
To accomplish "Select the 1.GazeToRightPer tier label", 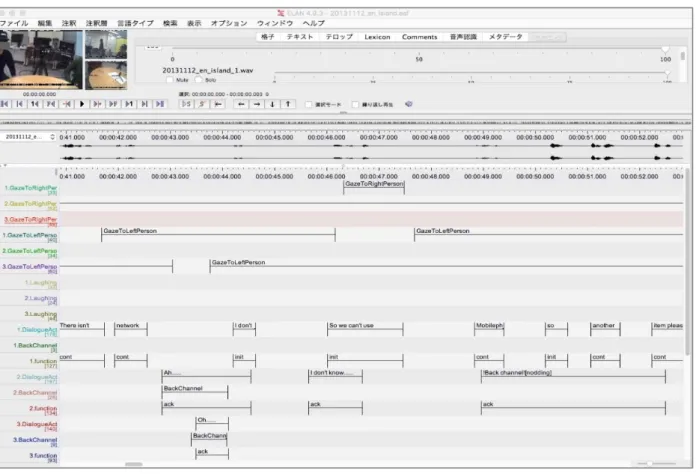I will [x=30, y=189].
